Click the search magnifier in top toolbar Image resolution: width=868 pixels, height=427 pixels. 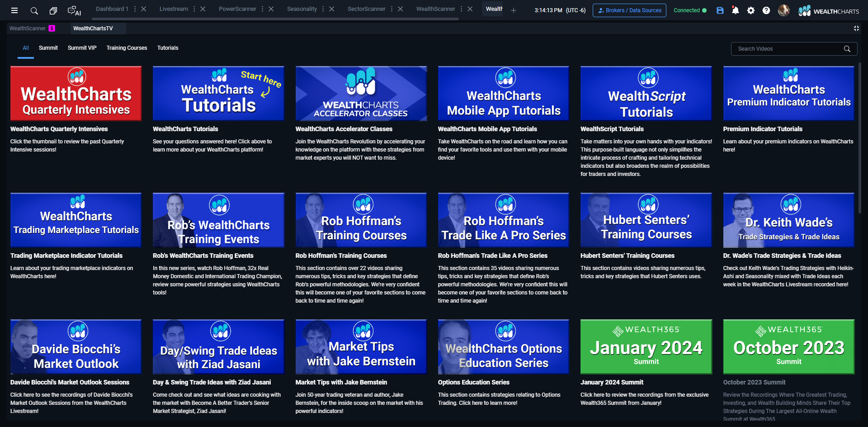(34, 10)
